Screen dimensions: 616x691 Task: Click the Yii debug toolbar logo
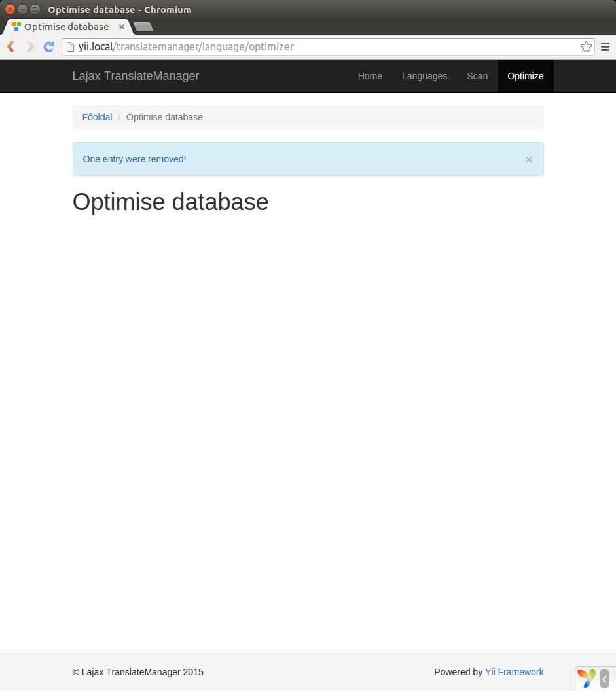pyautogui.click(x=587, y=678)
